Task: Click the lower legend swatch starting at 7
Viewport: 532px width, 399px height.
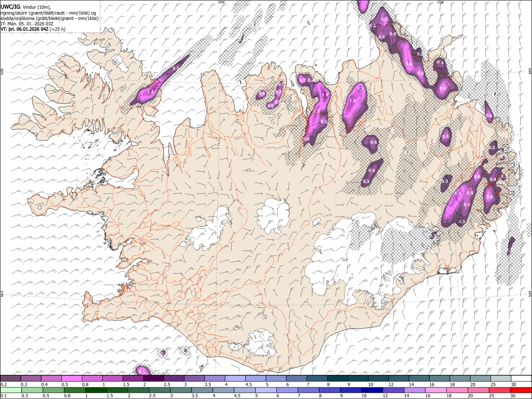Action: (x=308, y=390)
